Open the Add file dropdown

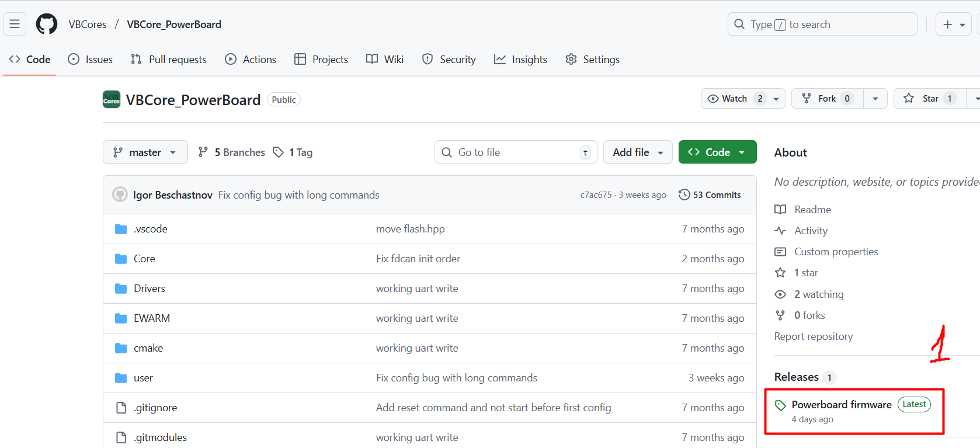[x=637, y=152]
